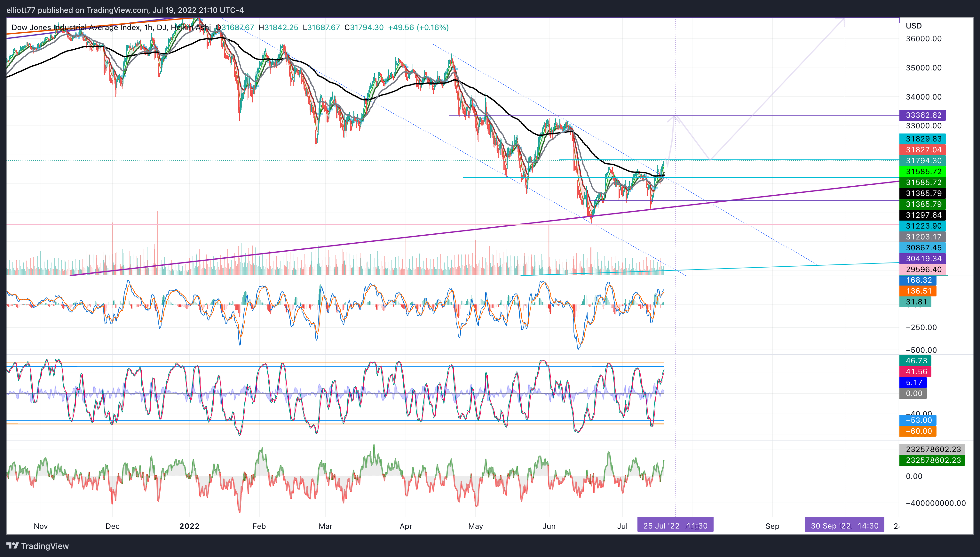Click the May label on time axis
Image resolution: width=980 pixels, height=557 pixels.
click(x=476, y=526)
